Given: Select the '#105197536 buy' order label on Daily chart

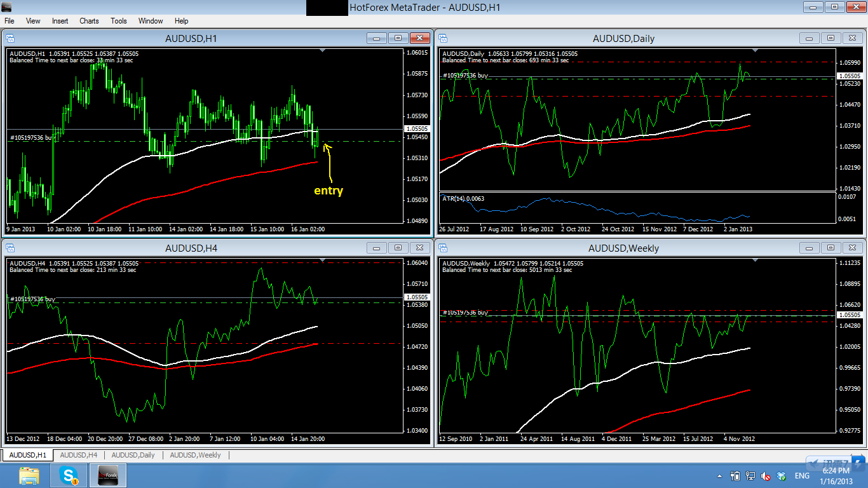Looking at the screenshot, I should tap(465, 75).
